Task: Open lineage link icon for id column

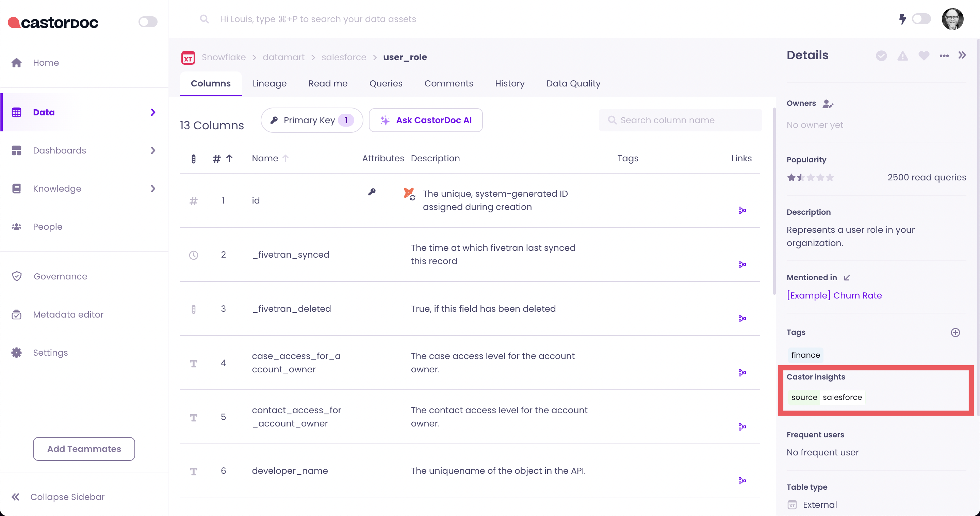Action: click(x=742, y=210)
